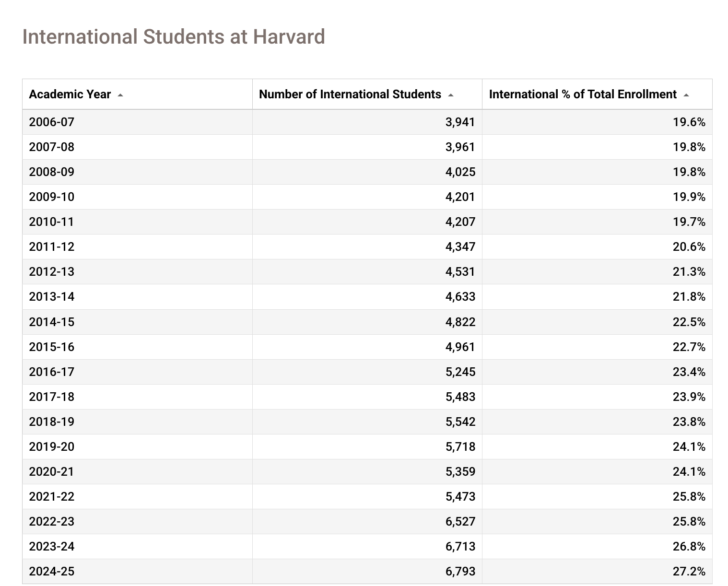The width and height of the screenshot is (728, 586).
Task: Click sort arrow beside Number of International Students
Action: [451, 95]
